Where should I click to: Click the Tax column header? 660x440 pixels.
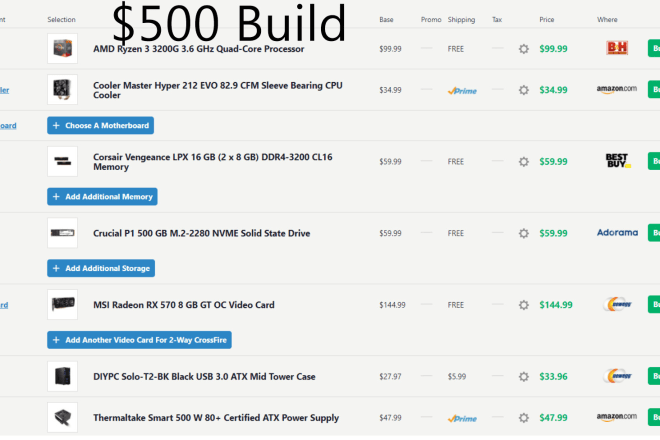coord(497,19)
